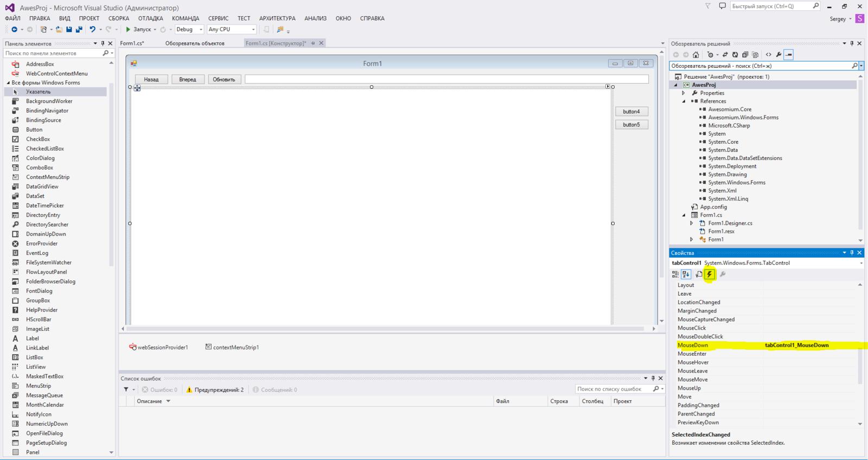868x460 pixels.
Task: Toggle the Ошибок: 0 errors filter
Action: (159, 389)
